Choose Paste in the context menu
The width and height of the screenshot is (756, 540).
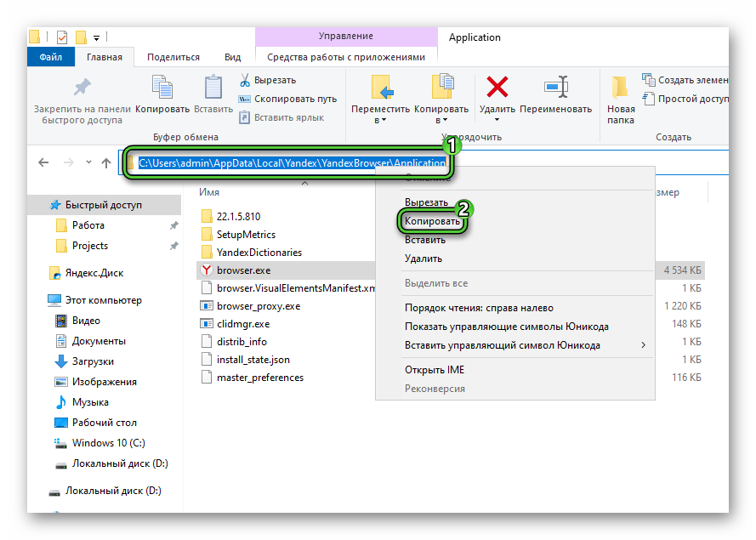click(424, 240)
